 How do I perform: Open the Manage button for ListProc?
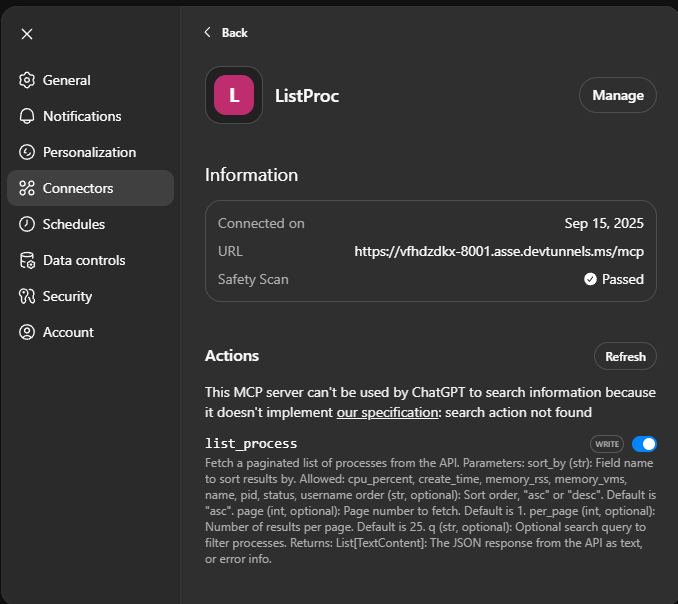(x=617, y=95)
